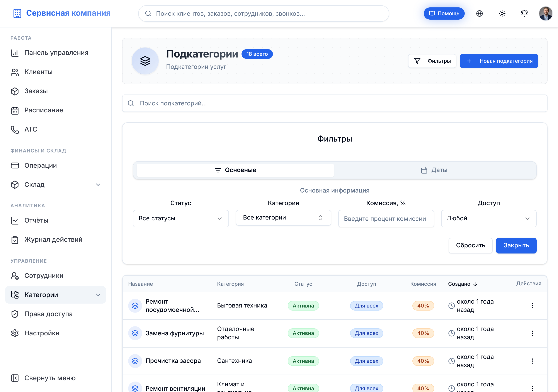Open Операции finance page

(56, 165)
